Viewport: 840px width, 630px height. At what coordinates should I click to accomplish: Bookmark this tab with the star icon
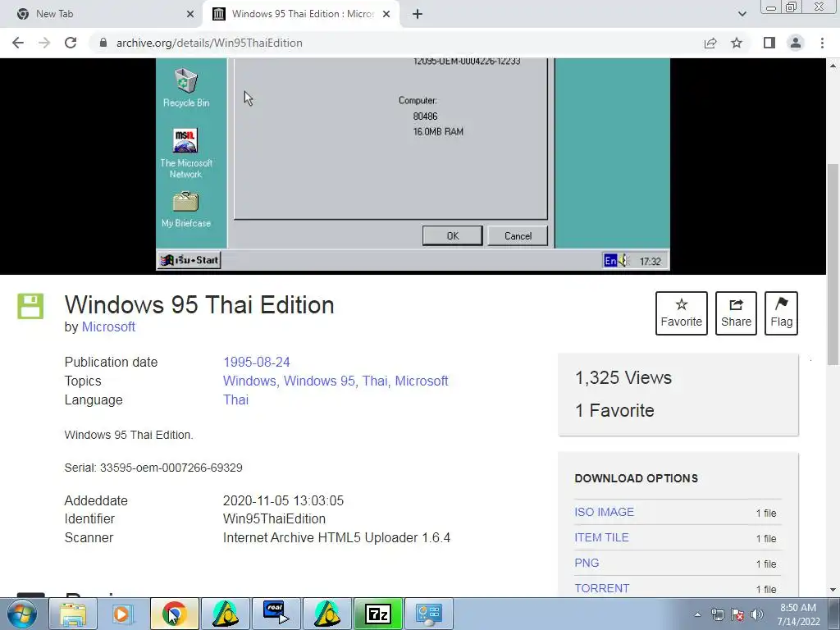tap(737, 43)
